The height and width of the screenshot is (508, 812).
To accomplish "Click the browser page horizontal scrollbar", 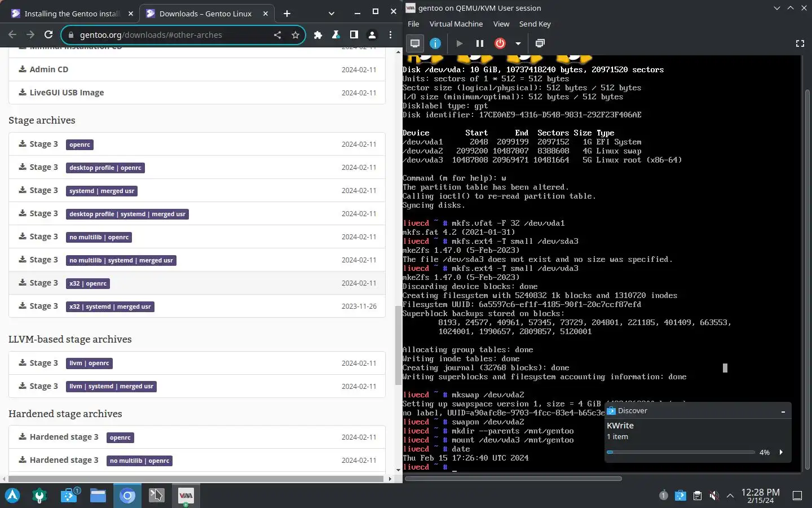I will [x=195, y=479].
